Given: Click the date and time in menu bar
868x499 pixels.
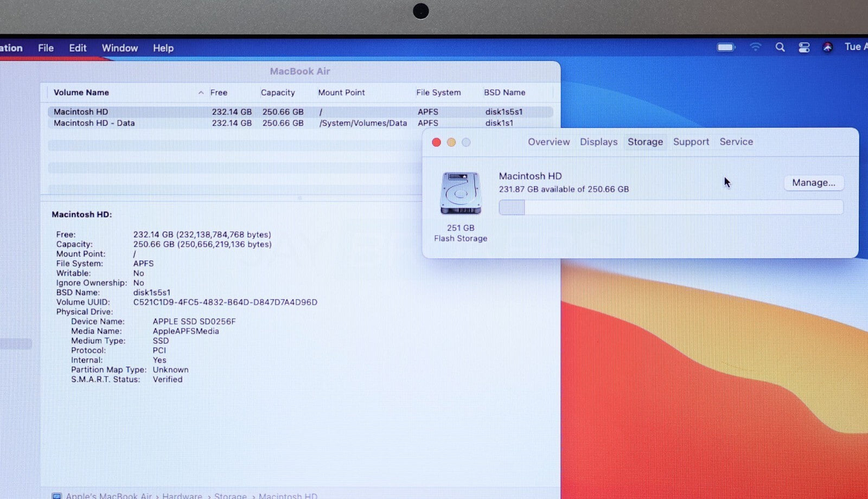Looking at the screenshot, I should pos(856,47).
